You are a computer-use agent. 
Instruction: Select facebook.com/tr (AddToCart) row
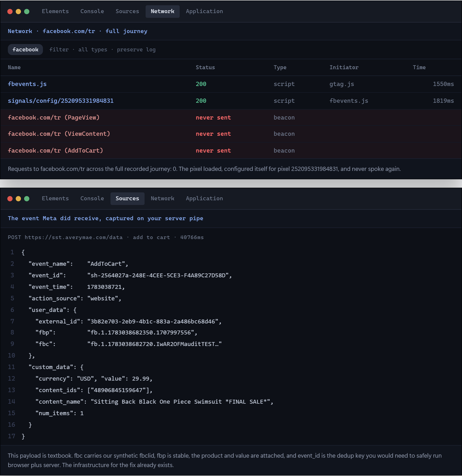(x=231, y=150)
